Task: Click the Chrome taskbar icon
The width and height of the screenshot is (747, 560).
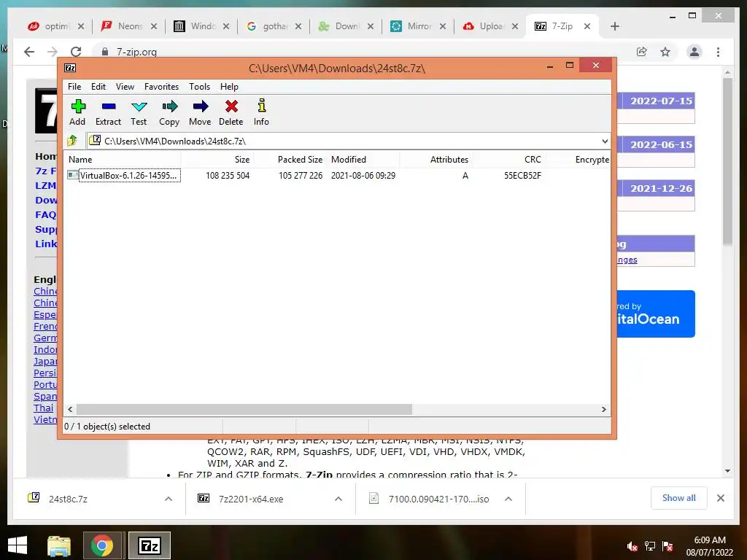Action: 102,545
